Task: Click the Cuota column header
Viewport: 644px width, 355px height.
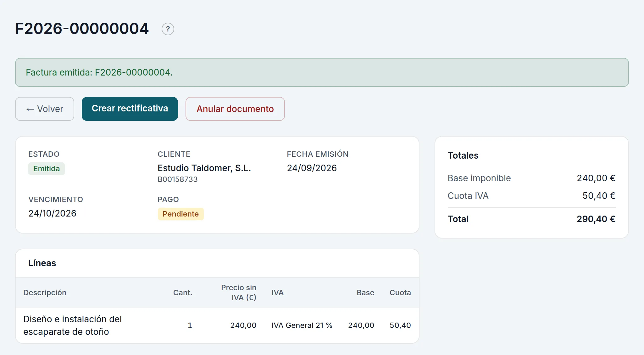Action: (400, 293)
